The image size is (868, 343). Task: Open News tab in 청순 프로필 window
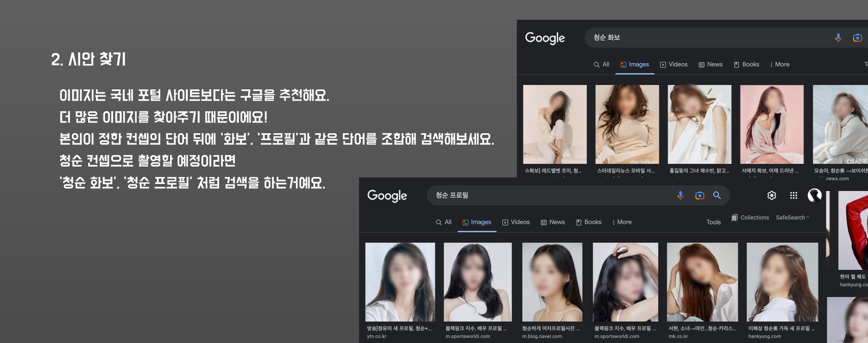(x=553, y=222)
